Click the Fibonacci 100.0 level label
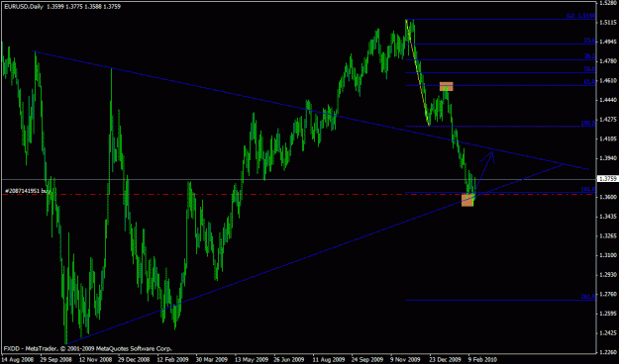619x364 pixels. (588, 123)
